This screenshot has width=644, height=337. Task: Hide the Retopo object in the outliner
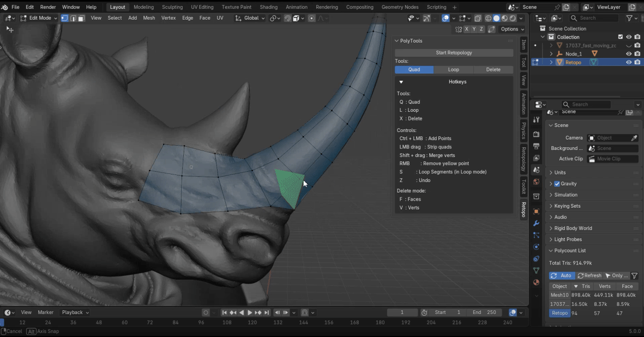629,62
